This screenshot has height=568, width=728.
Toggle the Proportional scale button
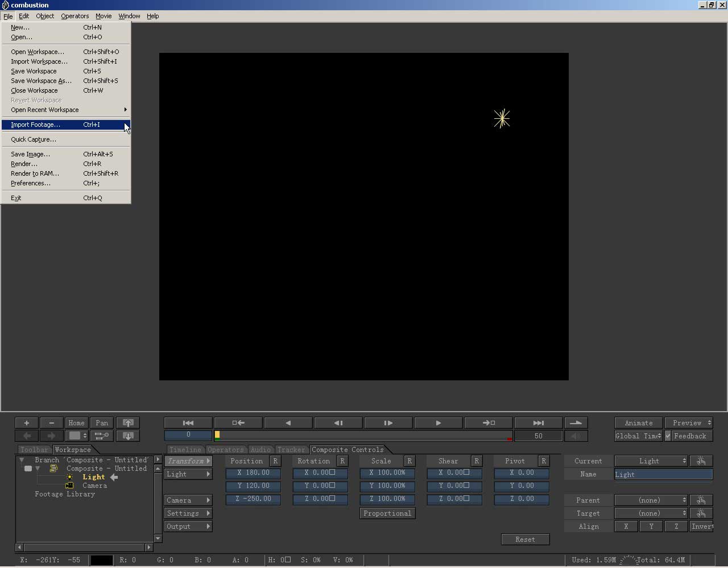click(x=387, y=513)
